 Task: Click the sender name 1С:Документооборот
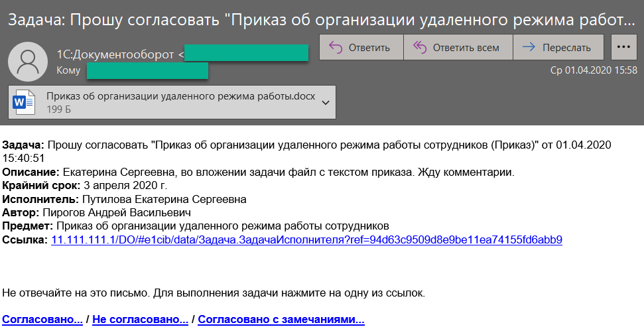(115, 54)
